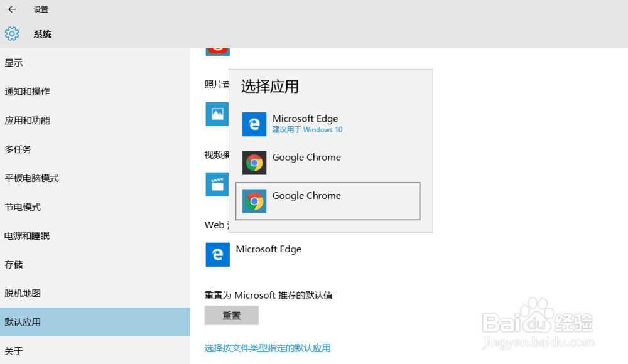The image size is (628, 364).
Task: Open the 关于 page
Action: pyautogui.click(x=95, y=351)
